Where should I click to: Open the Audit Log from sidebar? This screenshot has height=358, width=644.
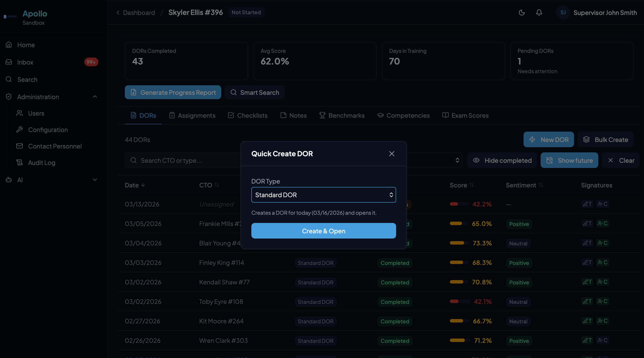(x=42, y=163)
